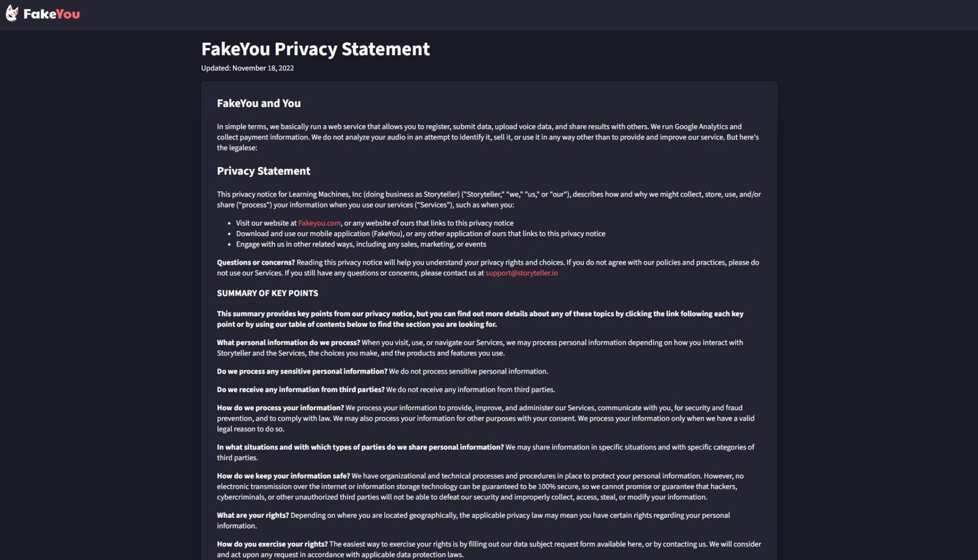The image size is (978, 560).
Task: Click How do we process your information? text
Action: point(280,408)
